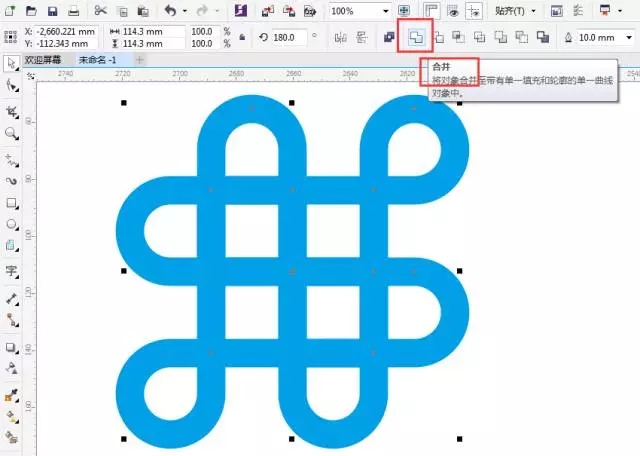Open the undo history dropdown arrow

point(185,11)
